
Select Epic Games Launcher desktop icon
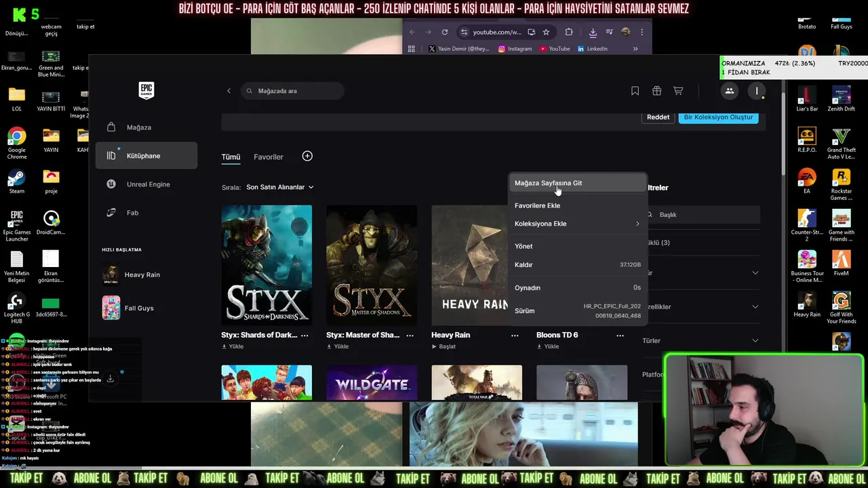17,226
